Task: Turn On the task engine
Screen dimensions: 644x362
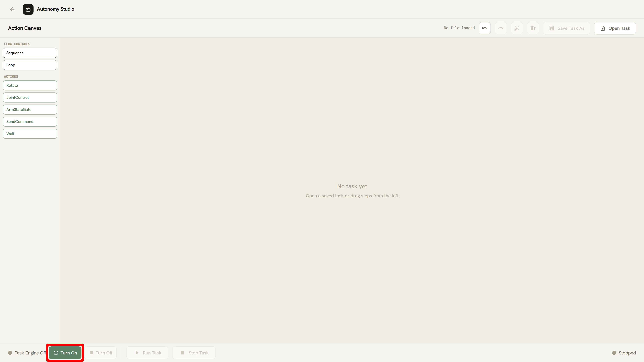Action: tap(65, 353)
